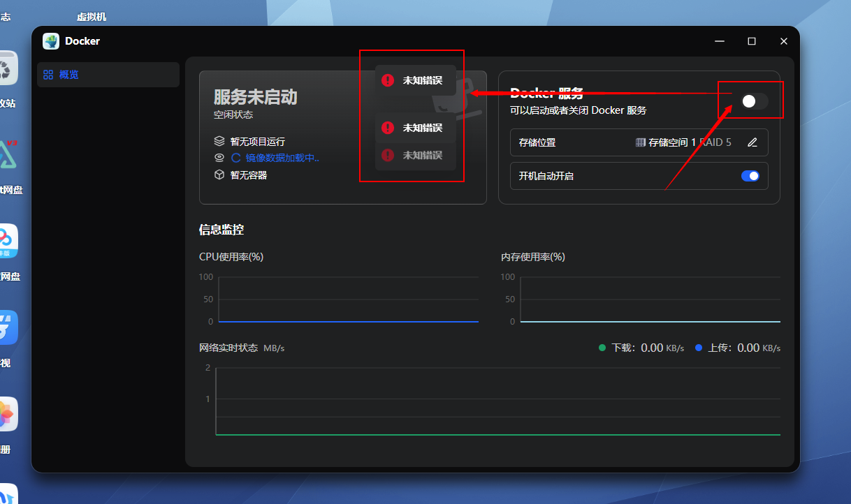The width and height of the screenshot is (851, 504).
Task: Click the middle 未知错误 error toast
Action: coord(416,128)
